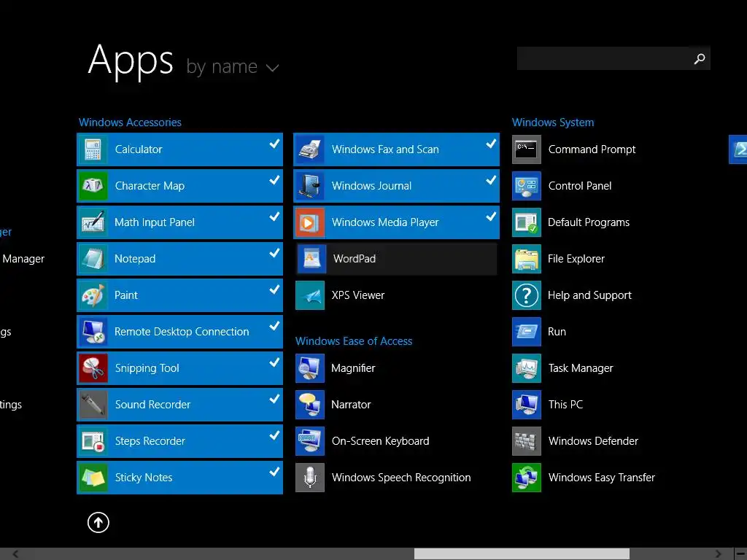747x560 pixels.
Task: Click the On-Screen Keyboard label text
Action: pos(381,441)
